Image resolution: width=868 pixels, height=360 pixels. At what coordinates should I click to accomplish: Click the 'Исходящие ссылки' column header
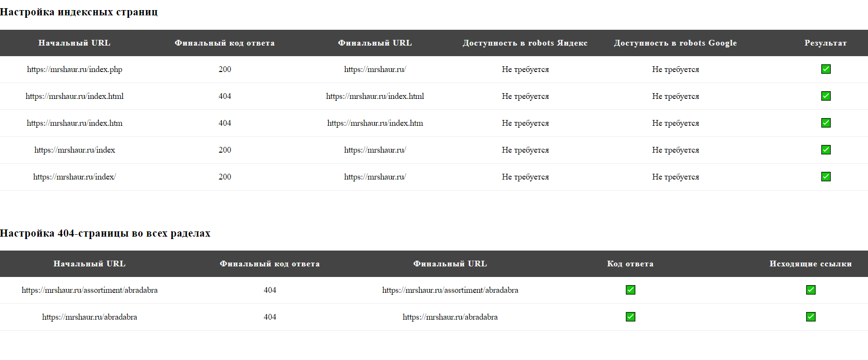click(810, 264)
